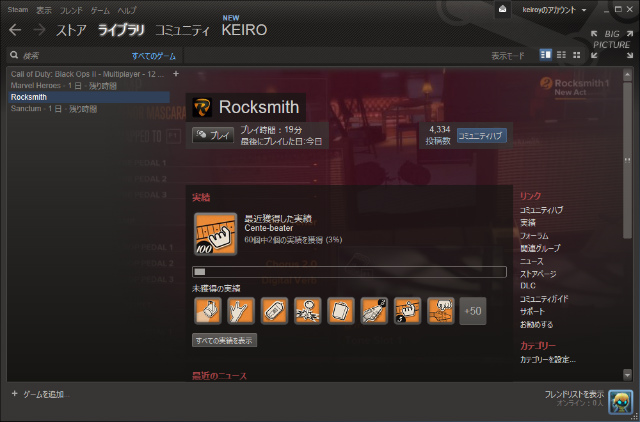Image resolution: width=640 pixels, height=422 pixels.
Task: Show the +50 remaining achievements
Action: (x=473, y=311)
